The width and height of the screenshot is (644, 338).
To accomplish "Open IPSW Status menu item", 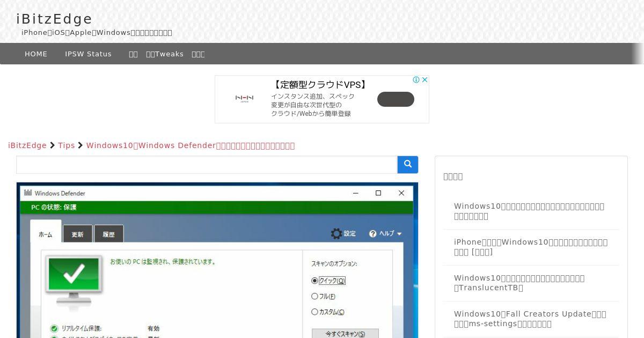I will point(89,54).
